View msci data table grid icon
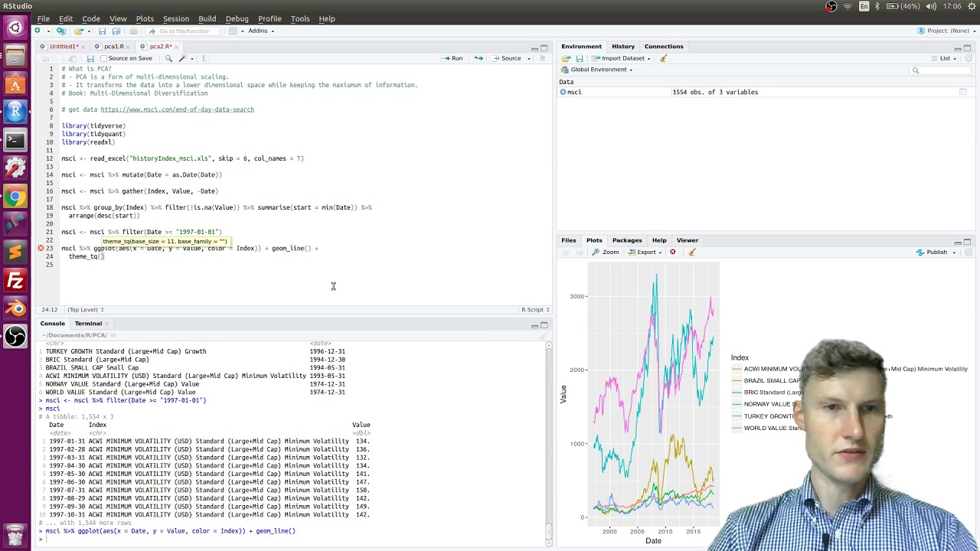 point(963,92)
